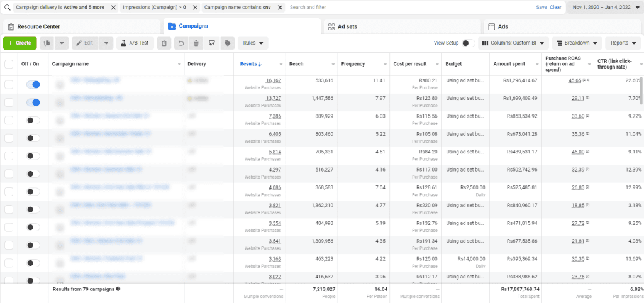Check the select-all checkbox in header
644x303 pixels.
9,64
